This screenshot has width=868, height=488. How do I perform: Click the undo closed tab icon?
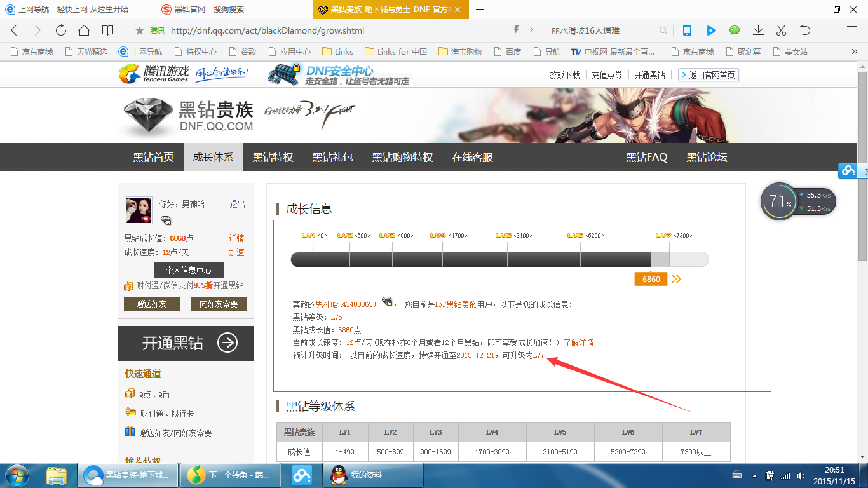[x=805, y=30]
